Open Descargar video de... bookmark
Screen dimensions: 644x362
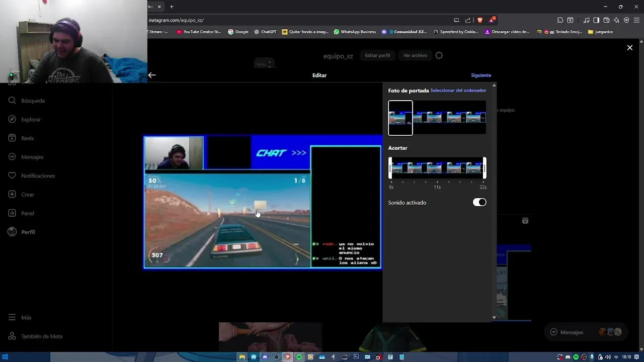pos(507,32)
